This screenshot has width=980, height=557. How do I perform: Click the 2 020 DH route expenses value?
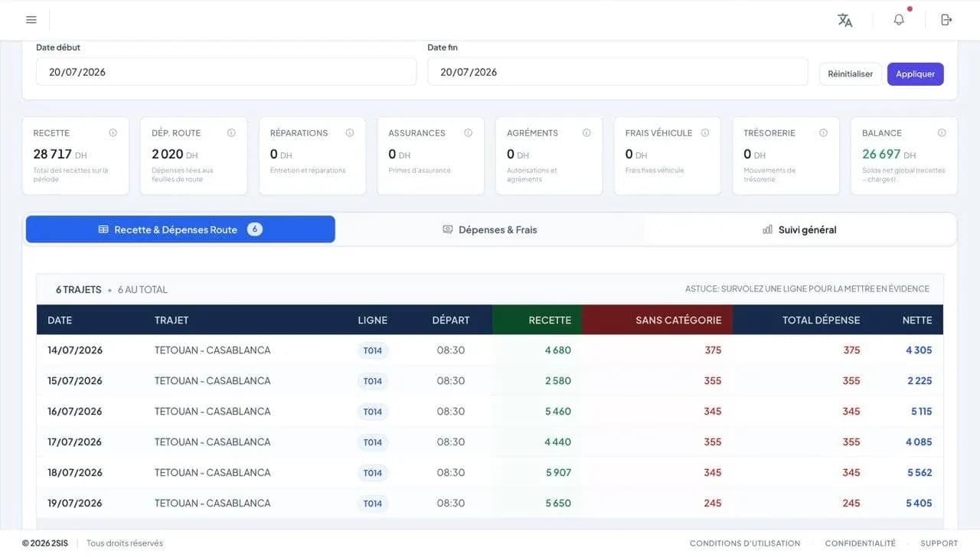click(175, 155)
